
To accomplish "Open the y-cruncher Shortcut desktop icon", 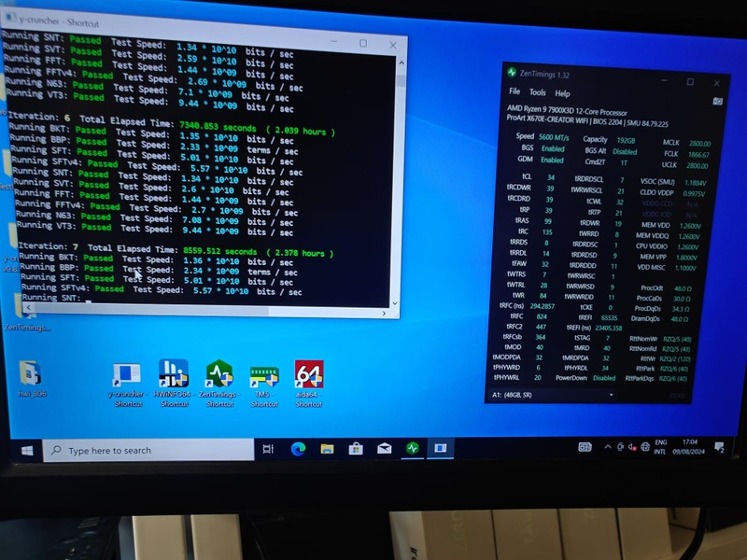I will (x=126, y=385).
